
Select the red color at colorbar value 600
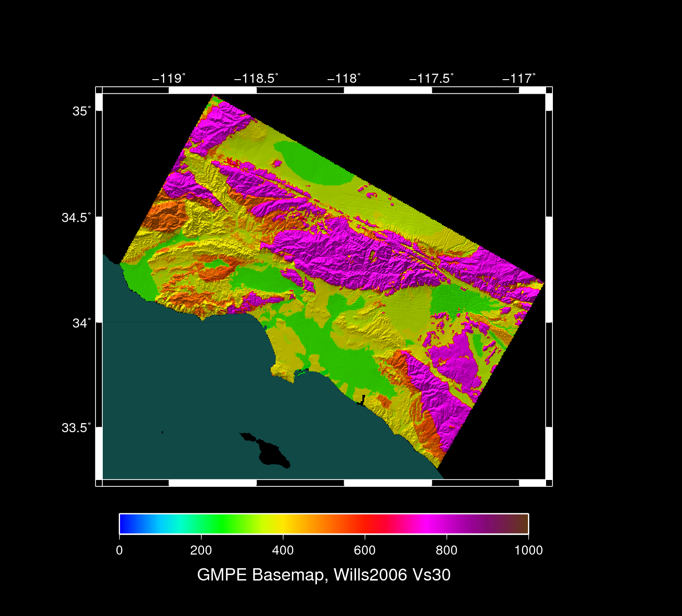(x=365, y=524)
